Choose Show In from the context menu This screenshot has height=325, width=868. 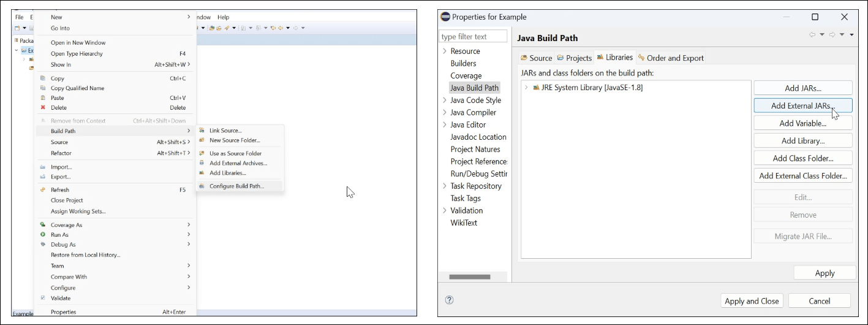click(115, 64)
